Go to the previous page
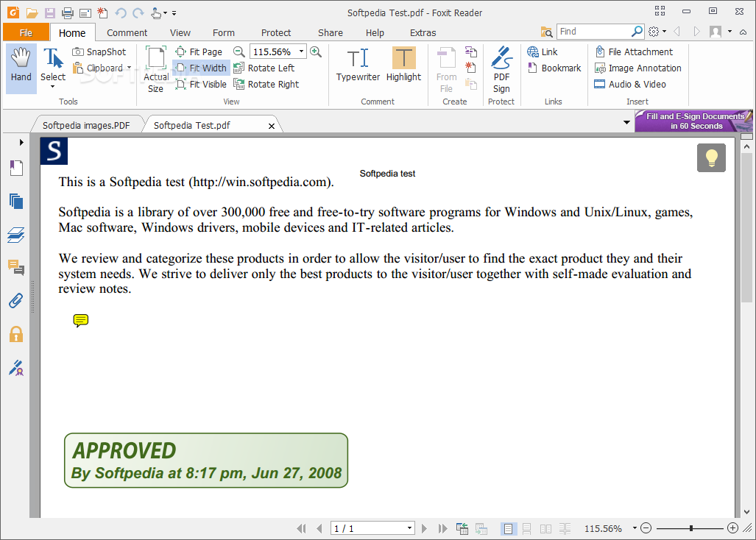 point(319,528)
